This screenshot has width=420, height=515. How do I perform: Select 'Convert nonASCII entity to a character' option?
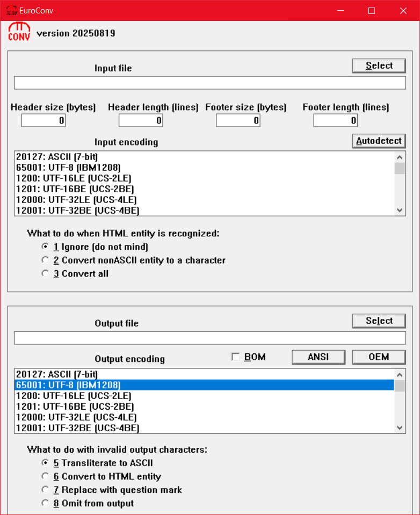click(45, 260)
